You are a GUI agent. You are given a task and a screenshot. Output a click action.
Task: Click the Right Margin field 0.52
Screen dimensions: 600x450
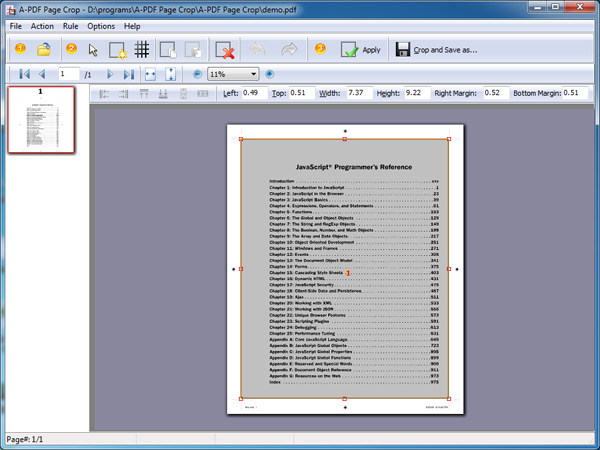tap(496, 93)
